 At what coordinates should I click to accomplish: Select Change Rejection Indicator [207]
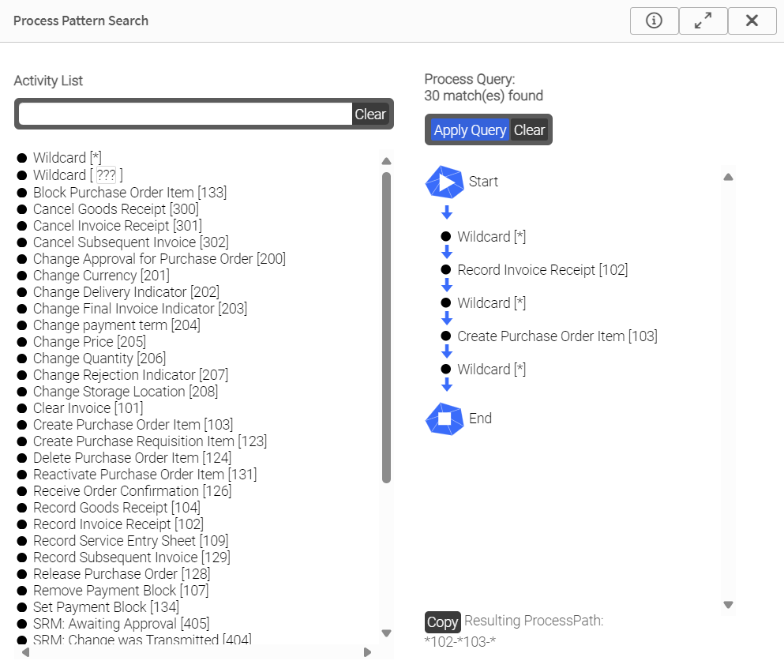coord(130,374)
